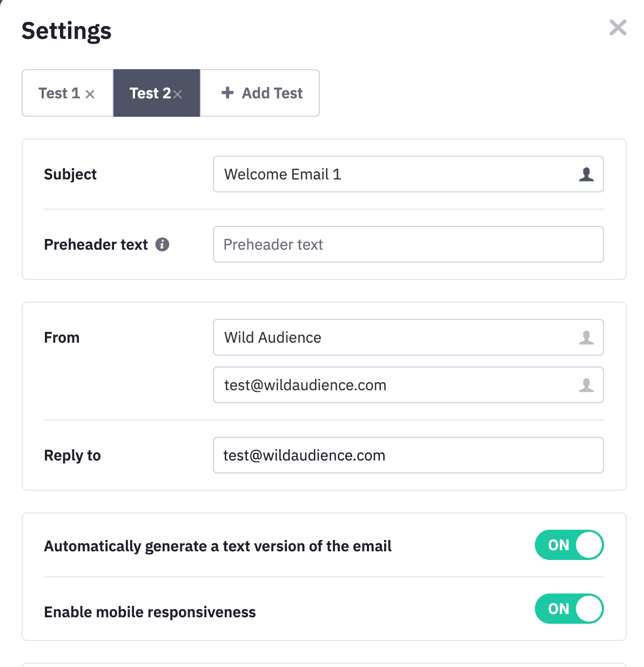
Task: Close the Settings dialog
Action: [618, 27]
